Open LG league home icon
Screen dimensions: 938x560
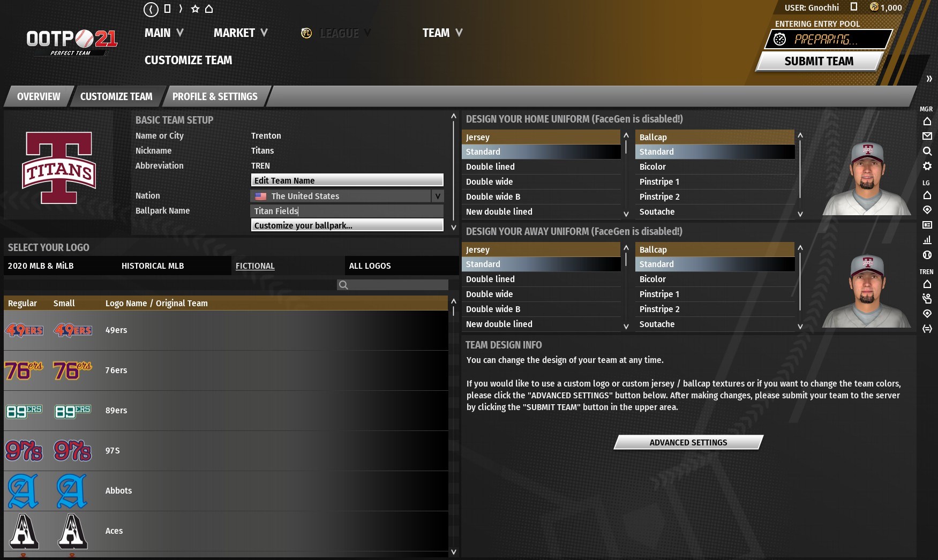tap(927, 195)
